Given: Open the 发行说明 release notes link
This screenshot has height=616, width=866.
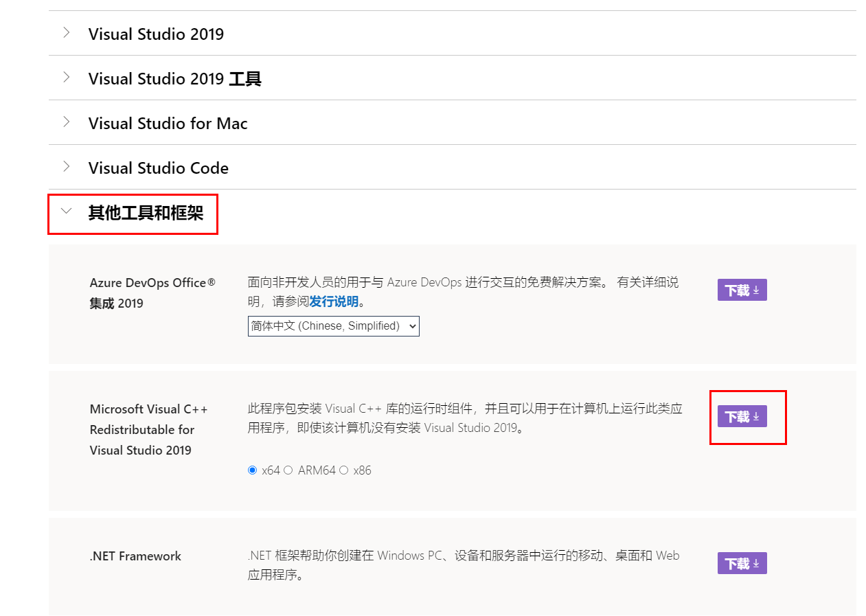Looking at the screenshot, I should coord(334,301).
